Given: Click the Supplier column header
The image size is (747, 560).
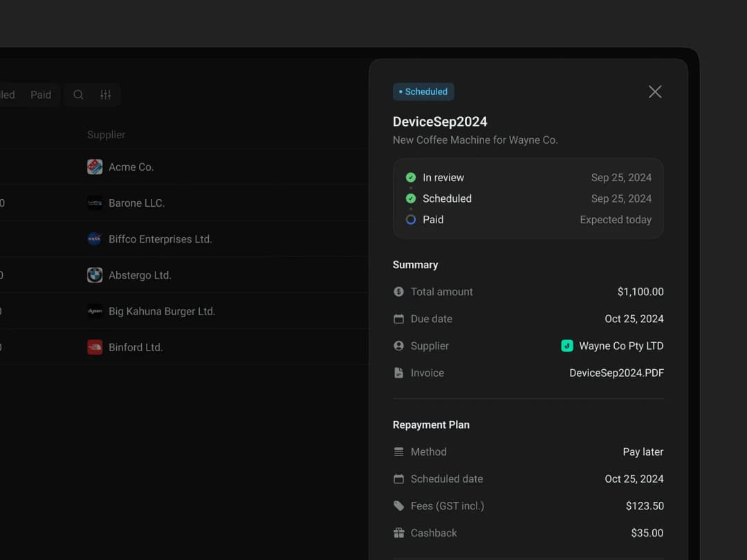Looking at the screenshot, I should tap(106, 135).
